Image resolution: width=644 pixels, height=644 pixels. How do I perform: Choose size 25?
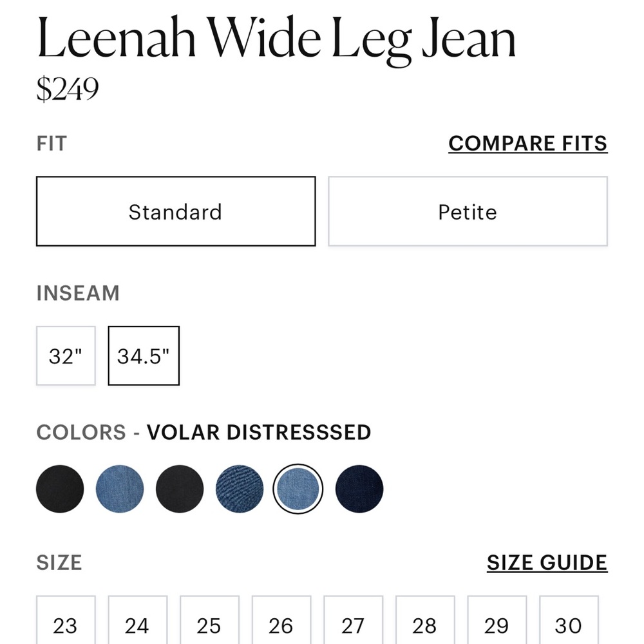click(209, 625)
